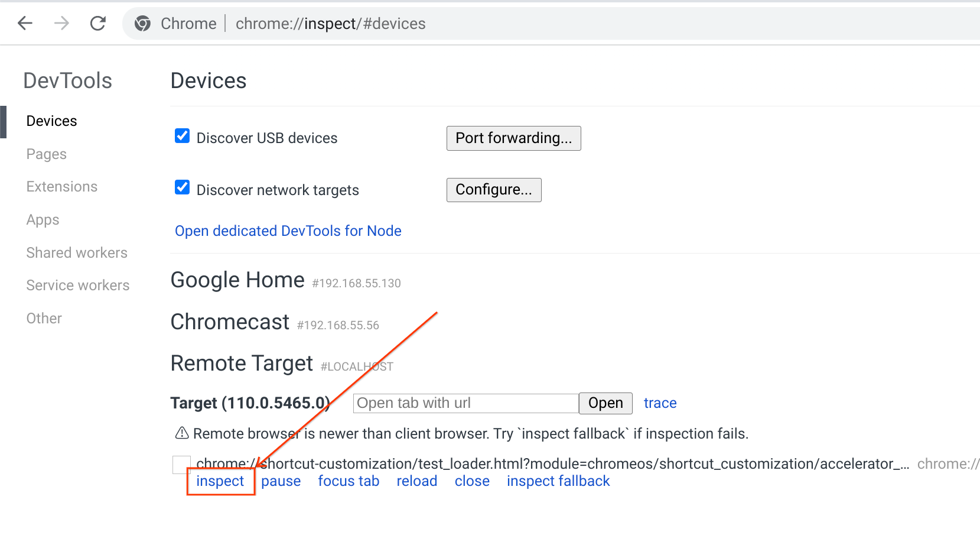Focus the Open tab with url field
980x558 pixels.
465,403
